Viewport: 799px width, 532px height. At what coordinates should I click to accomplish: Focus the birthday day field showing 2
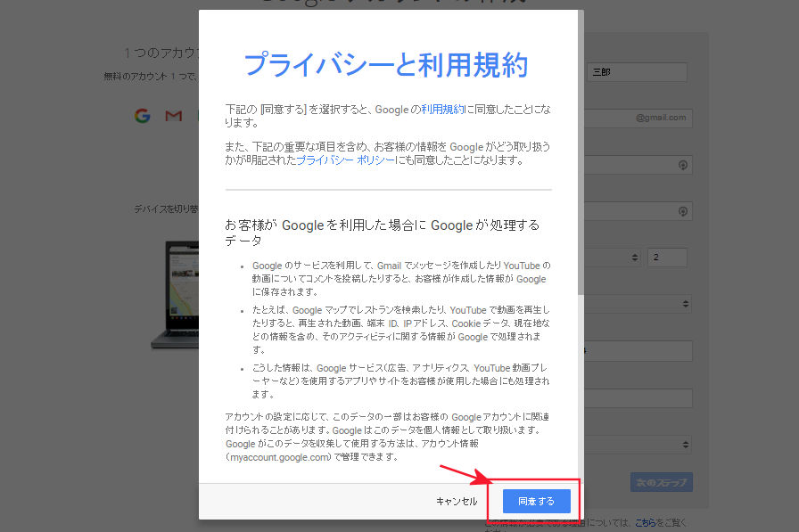(x=667, y=258)
